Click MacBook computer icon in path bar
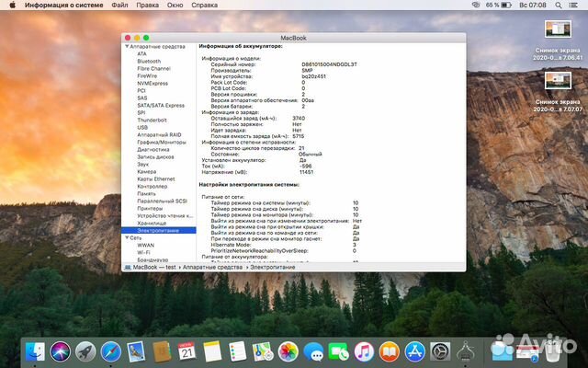The width and height of the screenshot is (588, 368). click(128, 268)
